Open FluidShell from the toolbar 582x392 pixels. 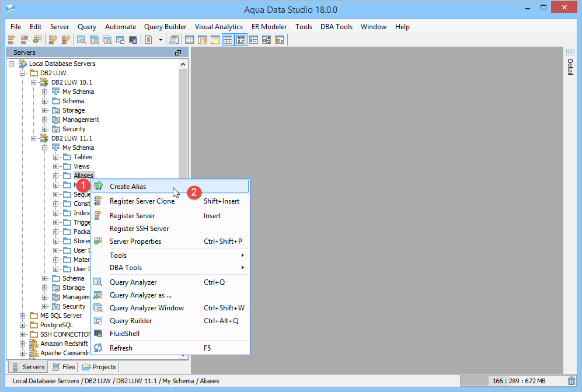point(133,40)
